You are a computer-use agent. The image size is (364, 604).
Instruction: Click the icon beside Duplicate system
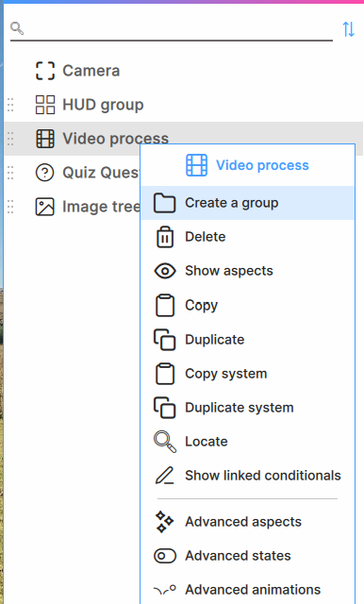tap(165, 408)
